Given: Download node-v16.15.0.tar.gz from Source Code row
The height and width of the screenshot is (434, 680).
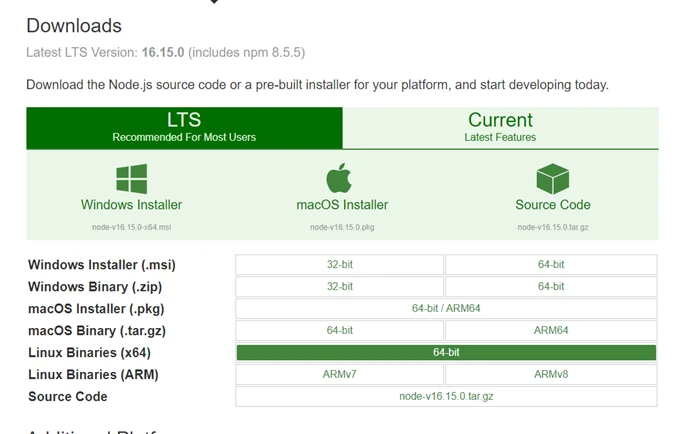Looking at the screenshot, I should click(x=446, y=397).
